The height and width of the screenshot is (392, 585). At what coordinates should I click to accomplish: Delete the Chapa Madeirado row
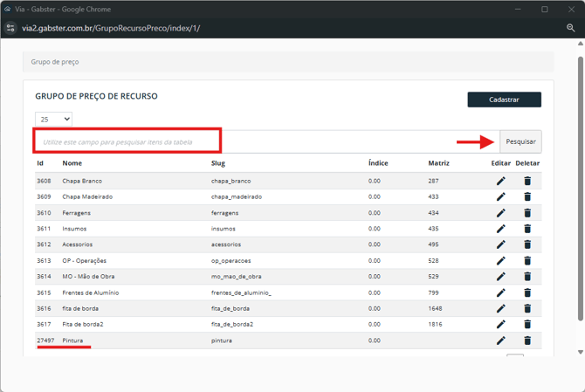pos(527,197)
